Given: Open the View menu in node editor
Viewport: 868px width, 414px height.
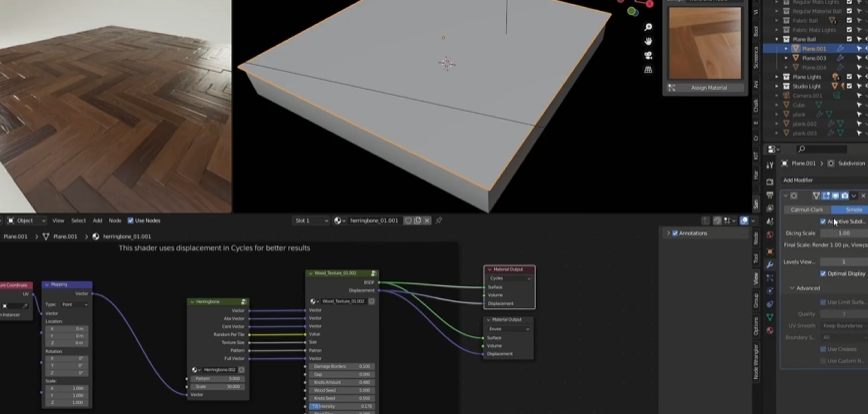Looking at the screenshot, I should coord(58,220).
